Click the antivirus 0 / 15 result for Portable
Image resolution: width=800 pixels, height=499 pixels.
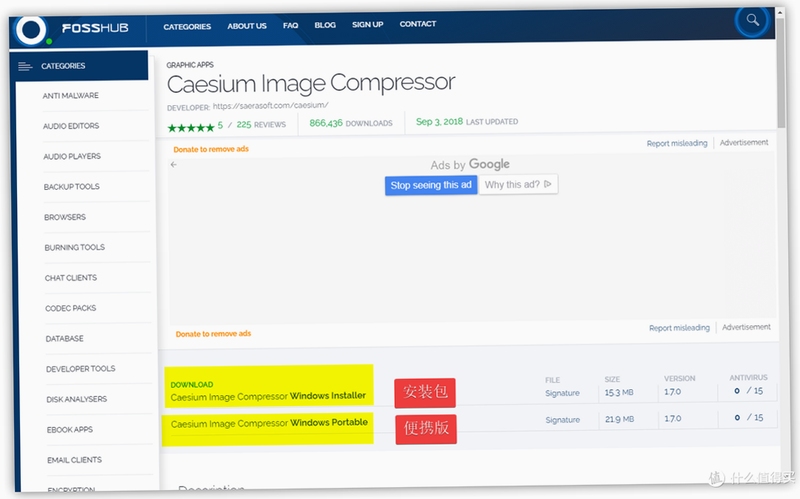click(749, 417)
